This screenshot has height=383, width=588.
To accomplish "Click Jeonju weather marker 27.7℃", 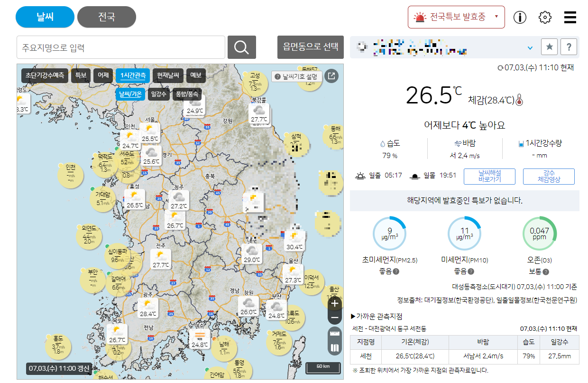I will coord(161,259).
